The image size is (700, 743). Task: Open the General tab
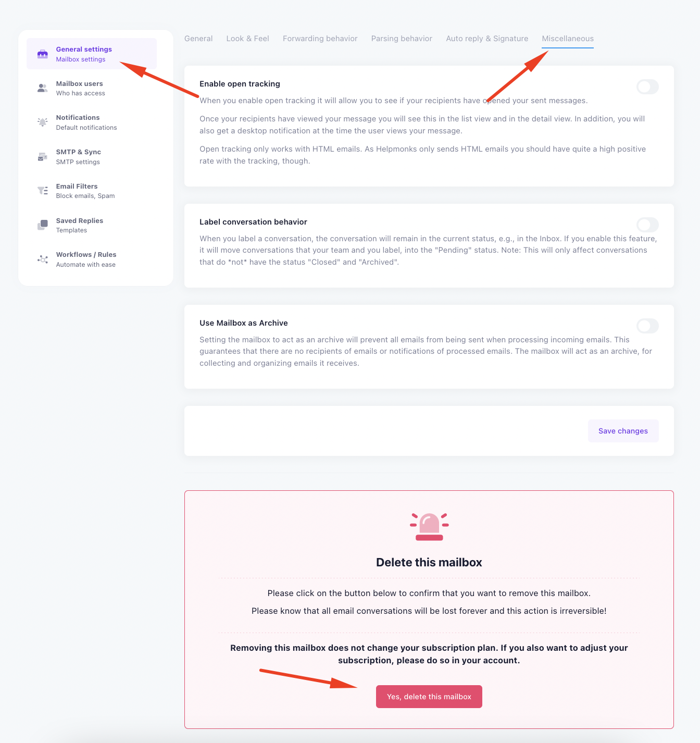(x=198, y=39)
